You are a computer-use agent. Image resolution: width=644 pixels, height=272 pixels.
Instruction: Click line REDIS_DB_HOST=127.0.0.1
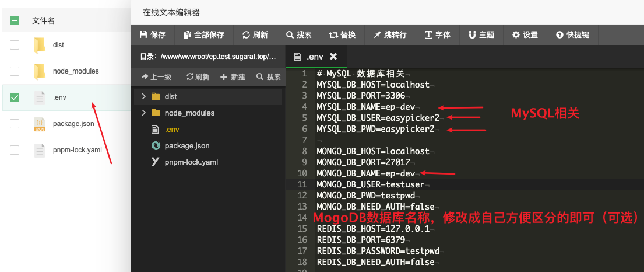(x=373, y=229)
